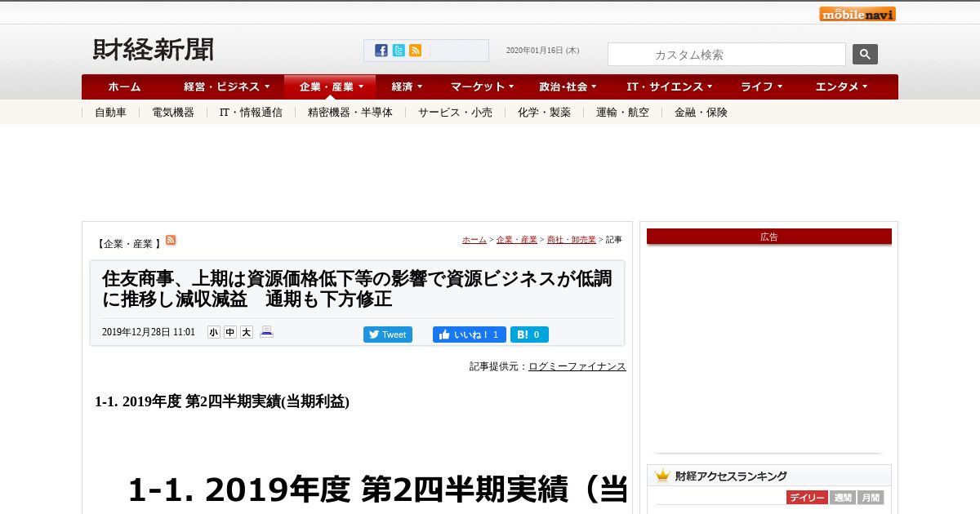This screenshot has height=514, width=980.
Task: Switch ranking to 週間 tab
Action: (x=843, y=497)
